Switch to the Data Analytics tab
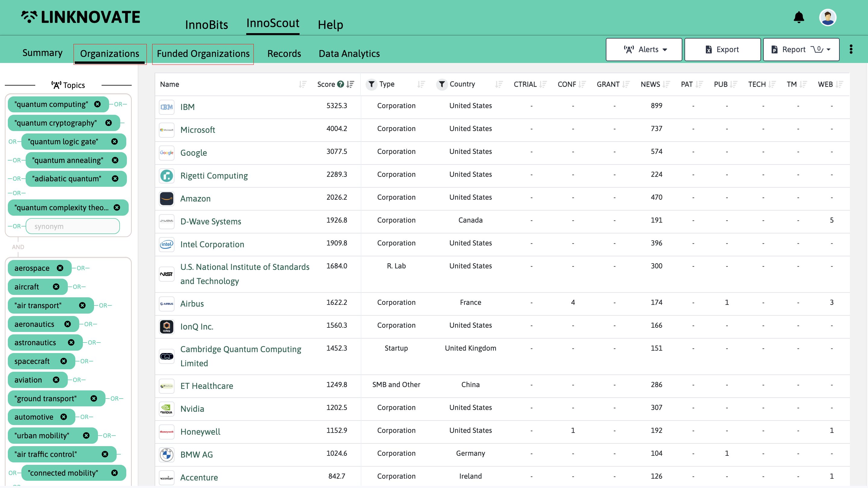This screenshot has height=488, width=868. point(349,53)
